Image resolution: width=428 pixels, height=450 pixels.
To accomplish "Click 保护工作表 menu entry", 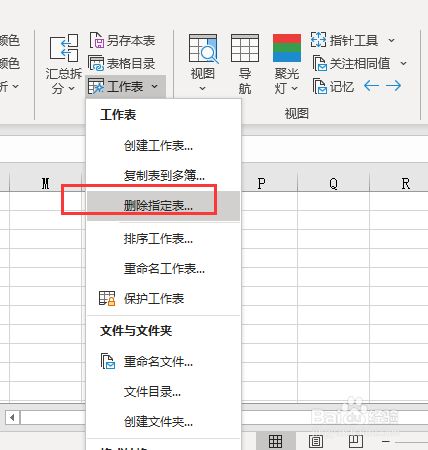I will tap(163, 298).
